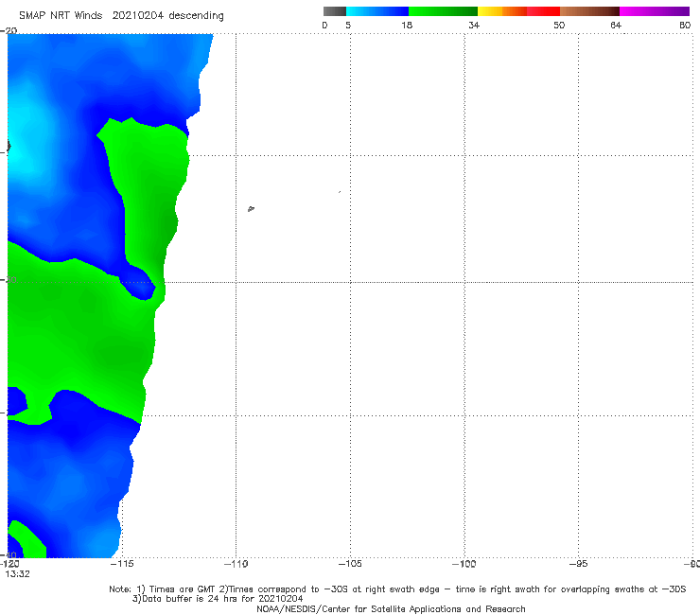The height and width of the screenshot is (615, 700).
Task: Click the brown segment of the color bar
Action: [x=589, y=11]
